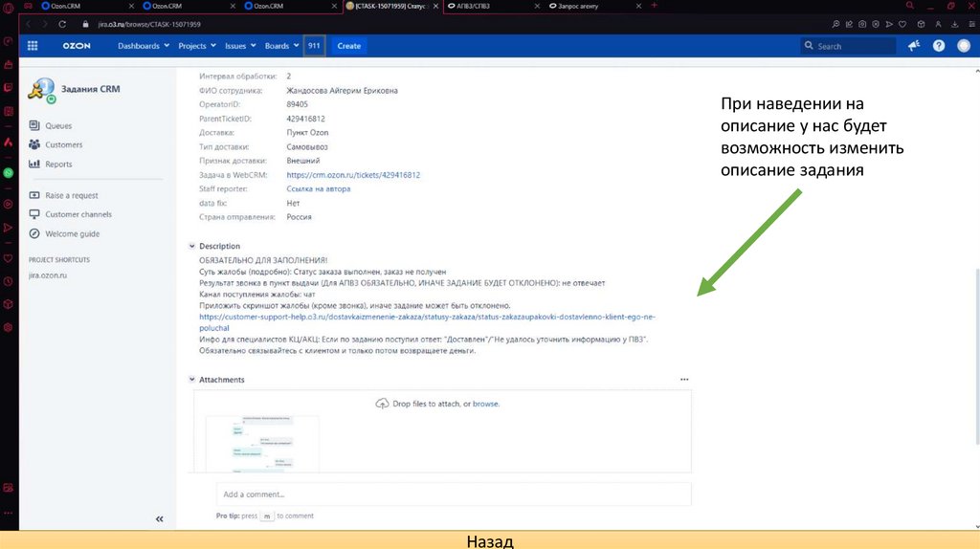
Task: Open the customer-support-help.o3.ru link
Action: pyautogui.click(x=427, y=322)
